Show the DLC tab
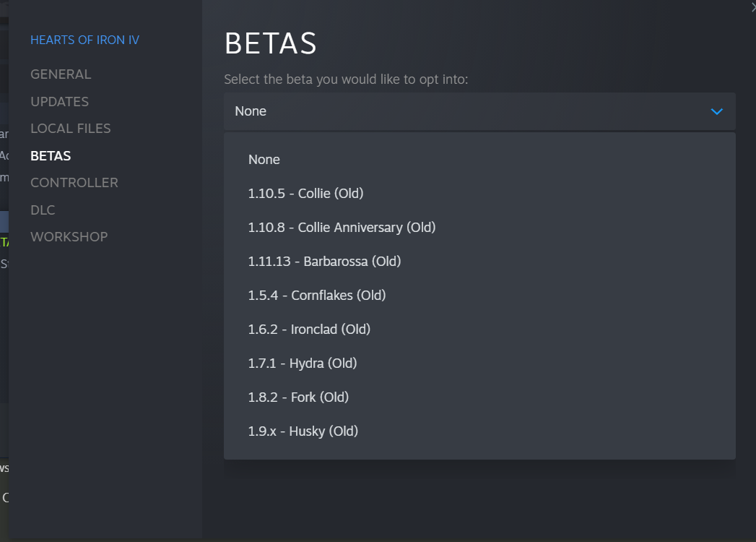Screen dimensions: 756x542 click(x=43, y=210)
